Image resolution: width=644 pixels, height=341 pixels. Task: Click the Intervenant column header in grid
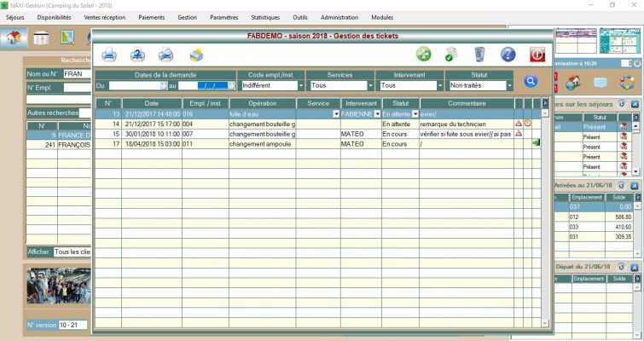(361, 103)
